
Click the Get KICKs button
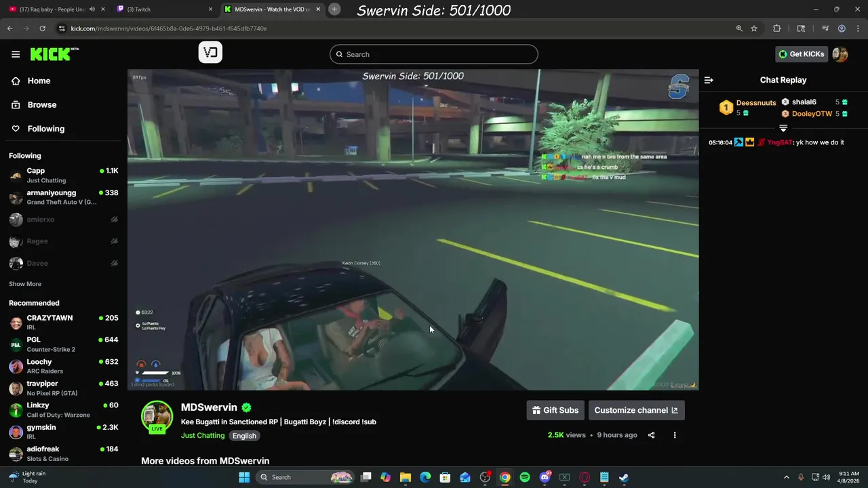(x=802, y=54)
